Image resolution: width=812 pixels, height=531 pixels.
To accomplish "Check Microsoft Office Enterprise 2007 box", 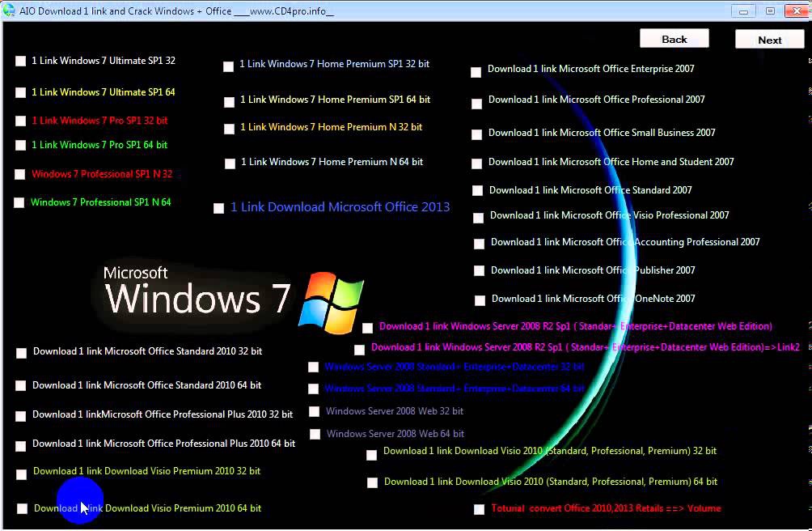I will [x=476, y=72].
